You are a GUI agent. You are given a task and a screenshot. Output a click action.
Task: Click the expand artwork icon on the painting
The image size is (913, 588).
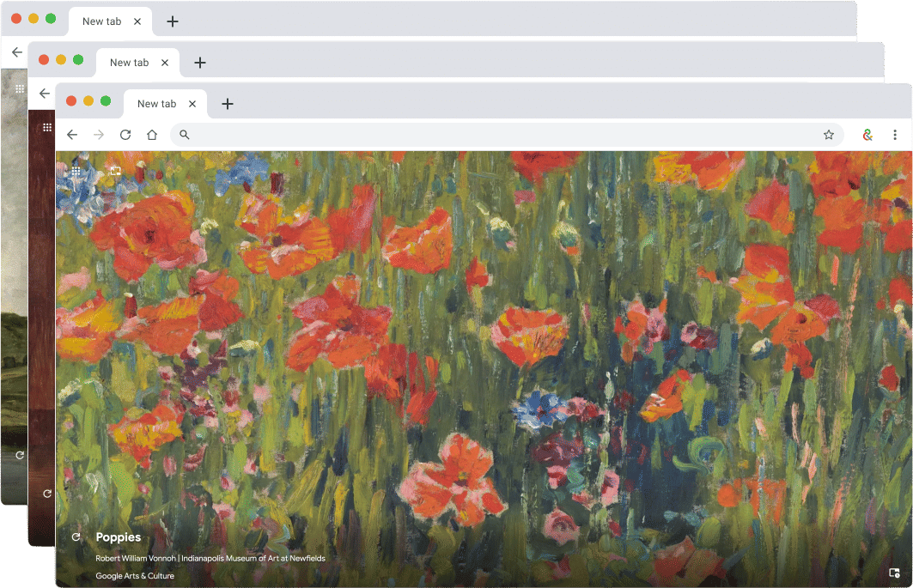pyautogui.click(x=116, y=171)
